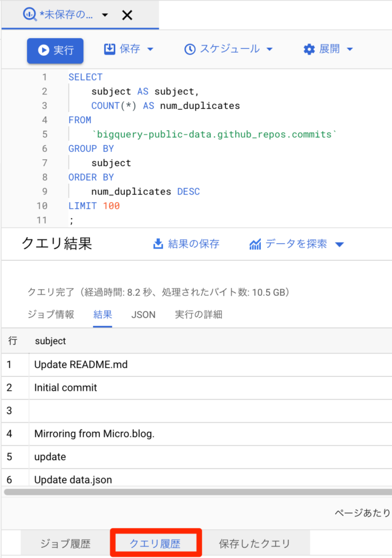The height and width of the screenshot is (558, 392).
Task: Click the query editor magnifier tab icon
Action: 29,15
